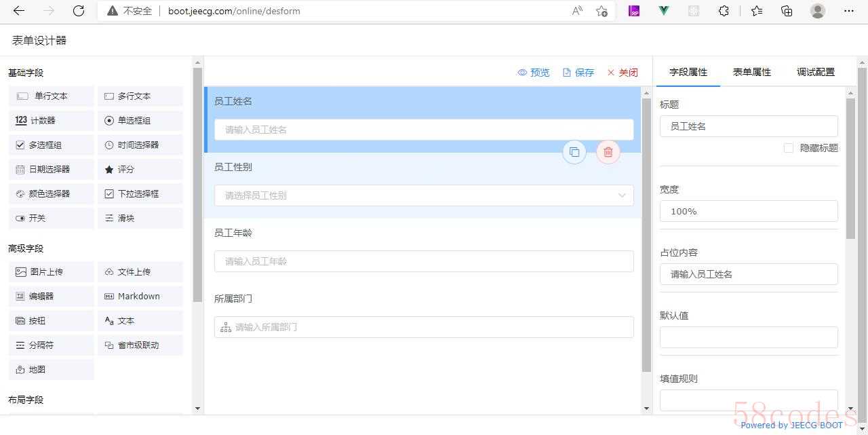Viewport: 868px width, 435px height.
Task: Click the 员工年龄 input field
Action: (x=424, y=261)
